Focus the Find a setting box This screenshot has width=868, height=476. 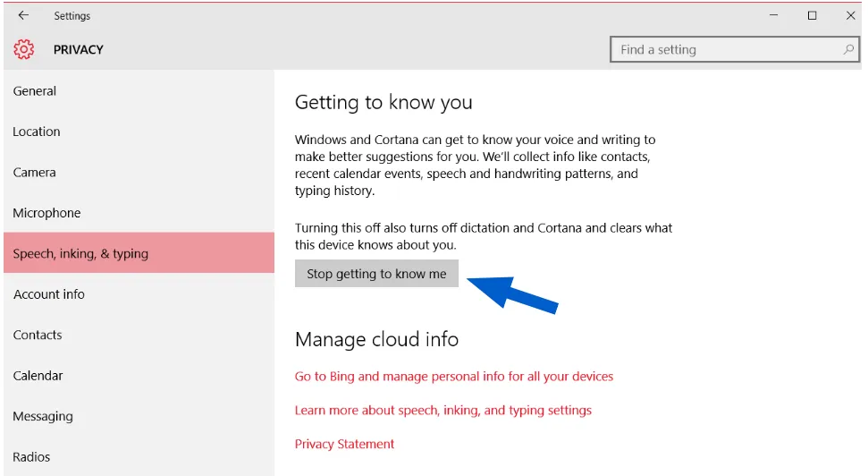tap(735, 49)
